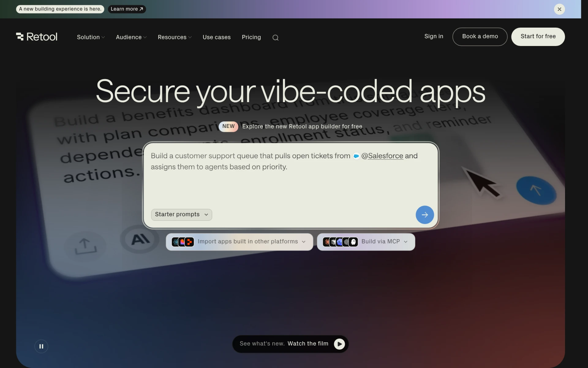Open the Pricing page
Screen dimensions: 588x368
point(251,37)
